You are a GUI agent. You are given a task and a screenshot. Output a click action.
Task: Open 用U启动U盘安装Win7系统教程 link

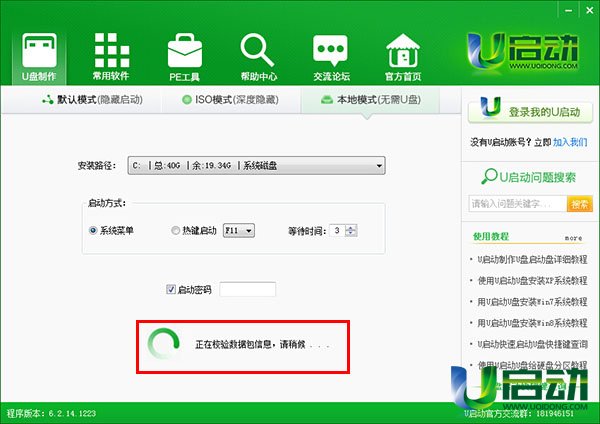click(532, 302)
